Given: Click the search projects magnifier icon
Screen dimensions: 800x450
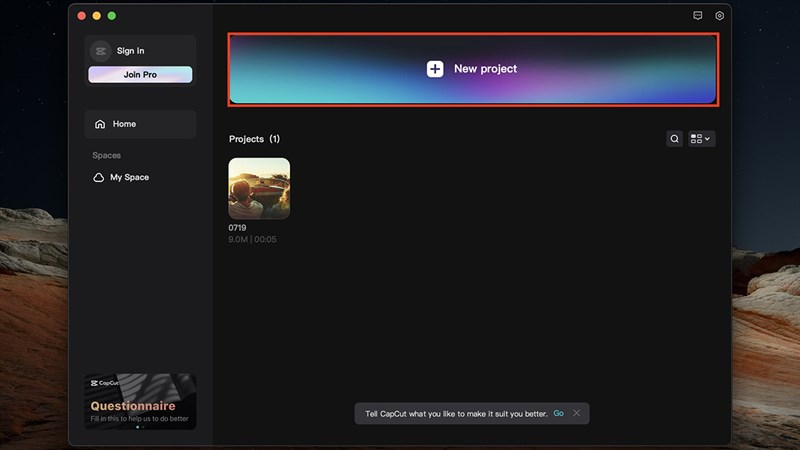Looking at the screenshot, I should 675,139.
